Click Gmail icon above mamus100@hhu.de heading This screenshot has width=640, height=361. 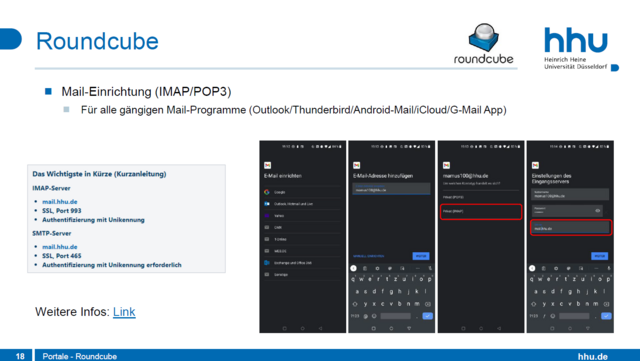coord(446,165)
